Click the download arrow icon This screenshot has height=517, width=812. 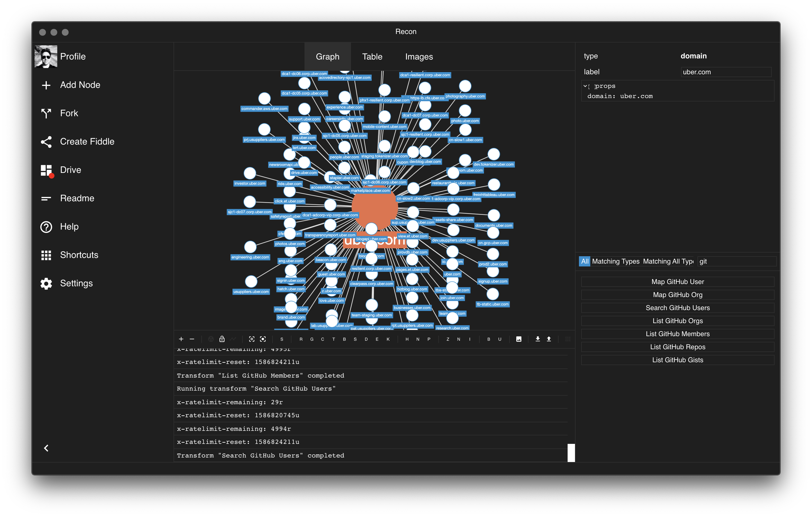538,339
